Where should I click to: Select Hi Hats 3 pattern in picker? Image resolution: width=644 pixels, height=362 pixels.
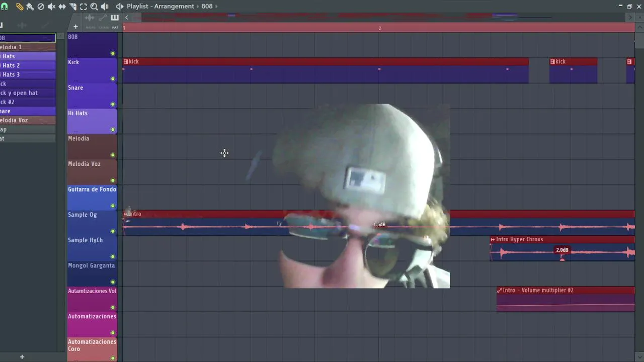28,74
